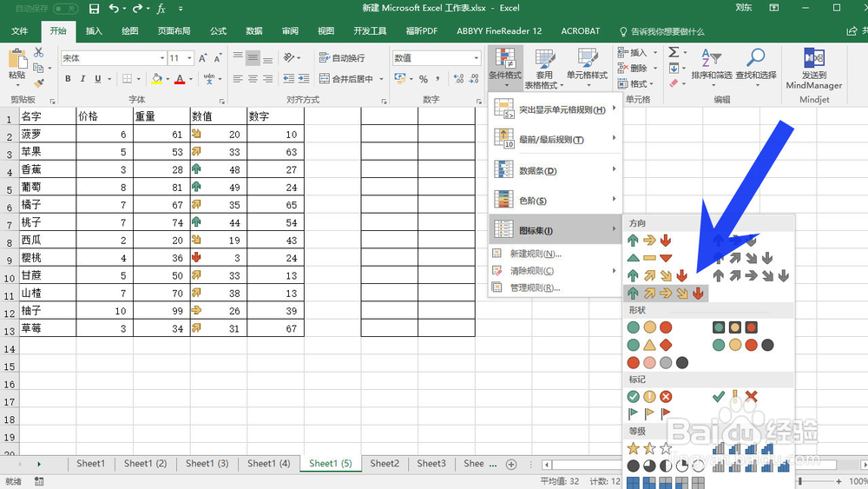Choose the 3 symbols circled icon set
Image resolution: width=868 pixels, height=489 pixels.
click(649, 397)
